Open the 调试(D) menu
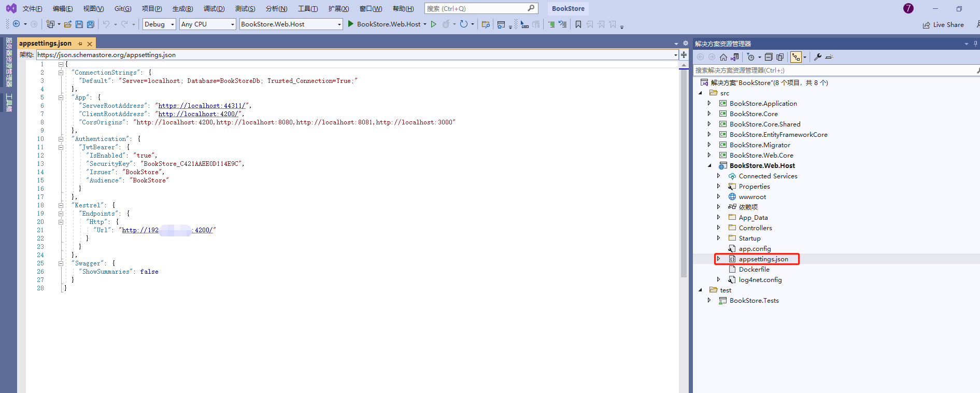 click(214, 8)
